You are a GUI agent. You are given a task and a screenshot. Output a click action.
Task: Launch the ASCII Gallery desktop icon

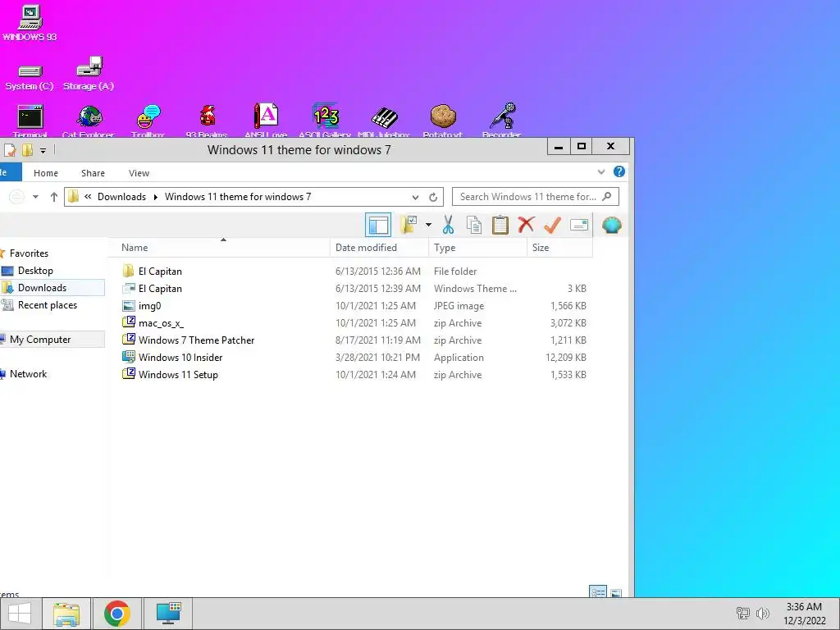point(325,121)
